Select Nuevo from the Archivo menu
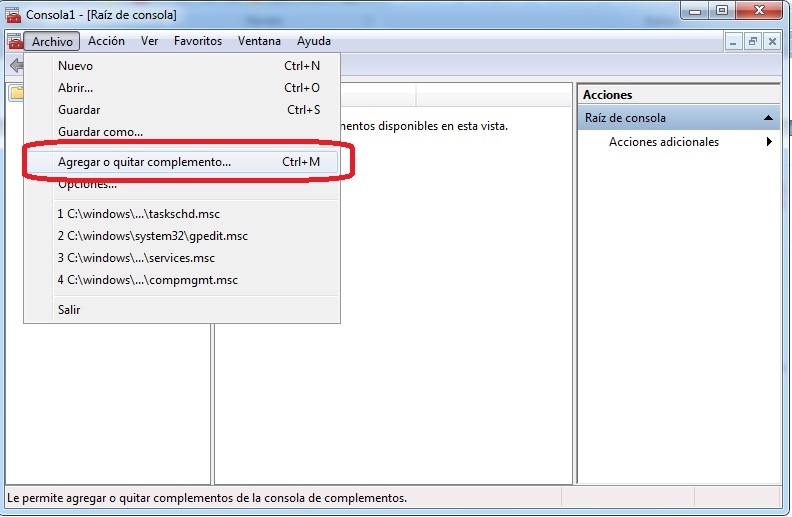This screenshot has height=517, width=792. (75, 66)
